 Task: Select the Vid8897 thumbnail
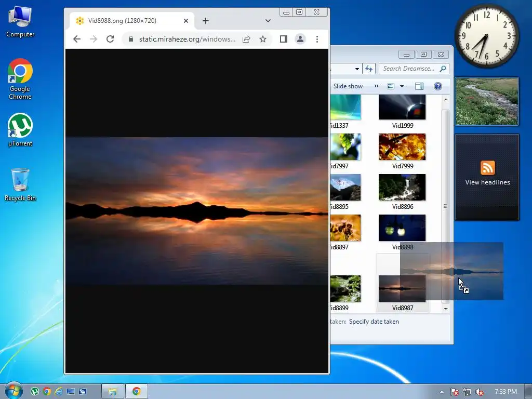[x=345, y=228]
